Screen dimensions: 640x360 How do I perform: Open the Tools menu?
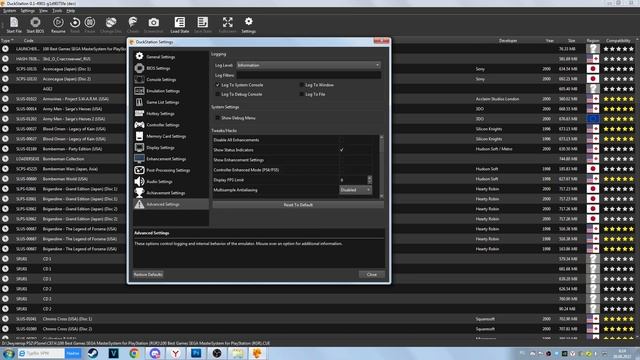point(57,11)
